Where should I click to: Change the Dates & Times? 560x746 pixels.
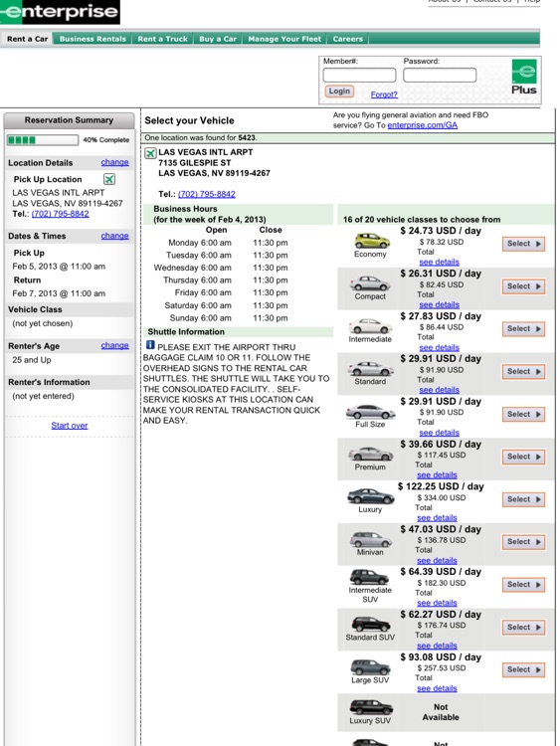(x=114, y=236)
